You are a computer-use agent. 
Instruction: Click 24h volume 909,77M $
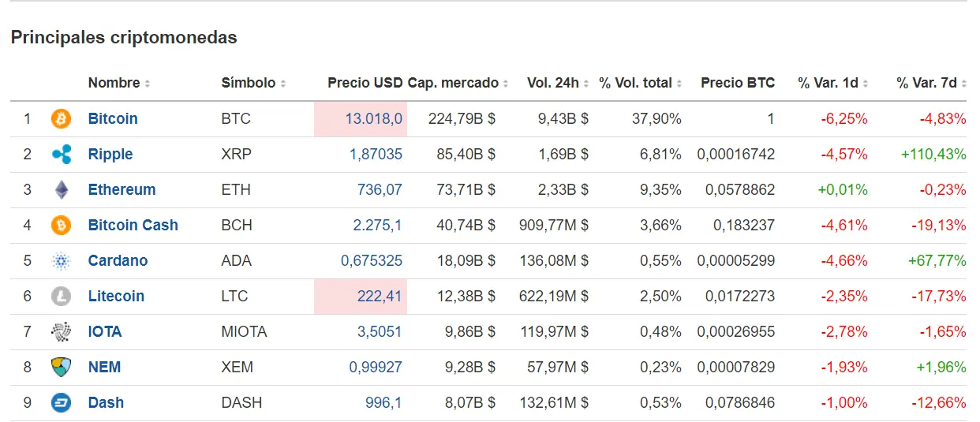[554, 226]
